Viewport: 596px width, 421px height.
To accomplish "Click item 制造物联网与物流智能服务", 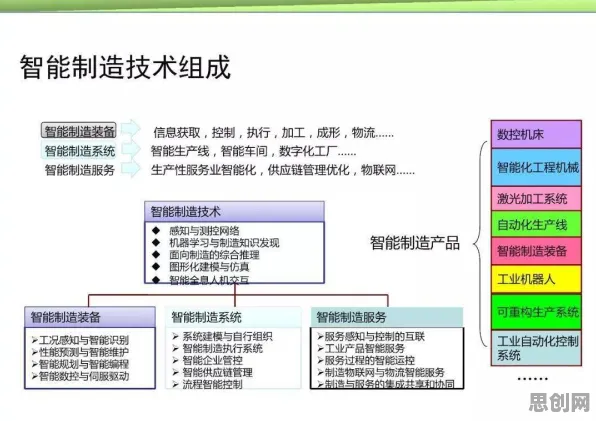I will (x=384, y=372).
